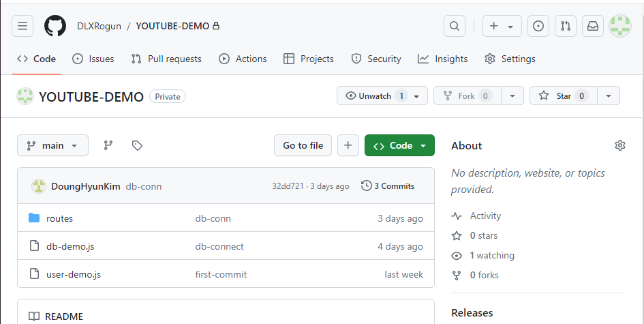Open the first-commit commit message
The image size is (644, 324).
(221, 274)
